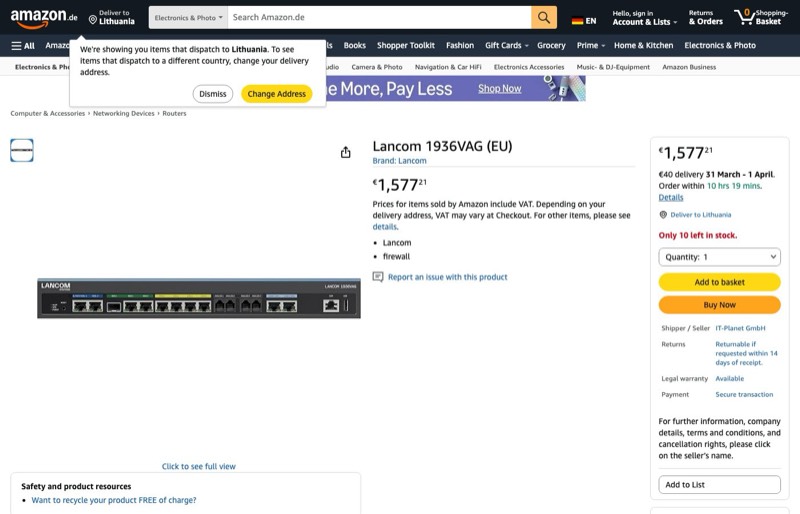Click Networking Devices breadcrumb
This screenshot has width=800, height=514.
tap(123, 113)
